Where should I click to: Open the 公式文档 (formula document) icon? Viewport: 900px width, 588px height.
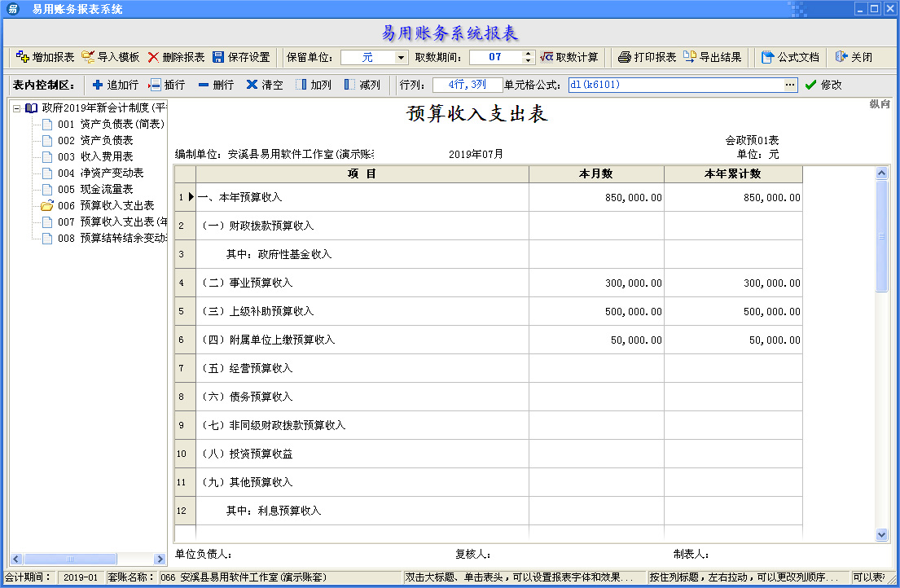(x=767, y=57)
